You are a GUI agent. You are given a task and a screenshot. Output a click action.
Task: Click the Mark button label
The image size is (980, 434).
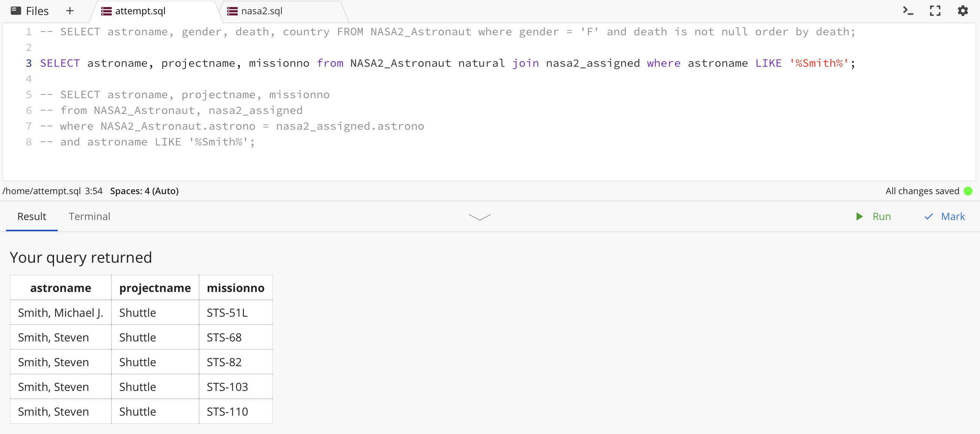[953, 216]
